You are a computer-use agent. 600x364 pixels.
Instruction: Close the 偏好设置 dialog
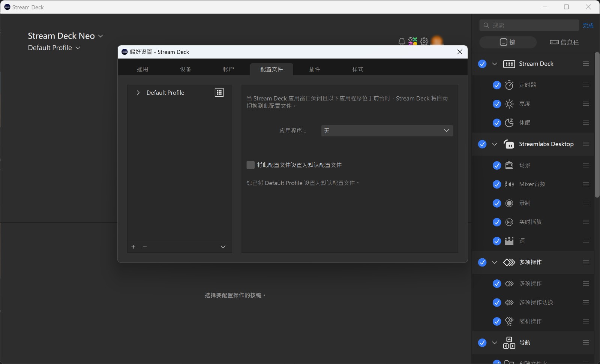[x=460, y=52]
